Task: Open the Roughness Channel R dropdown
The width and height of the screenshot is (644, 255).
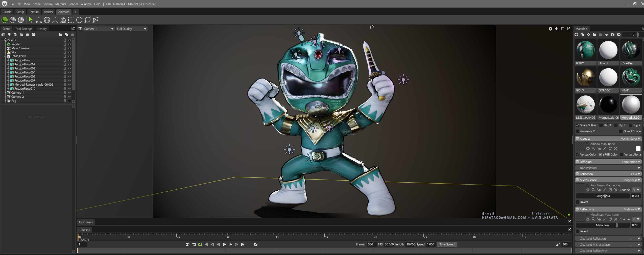Action: point(636,190)
